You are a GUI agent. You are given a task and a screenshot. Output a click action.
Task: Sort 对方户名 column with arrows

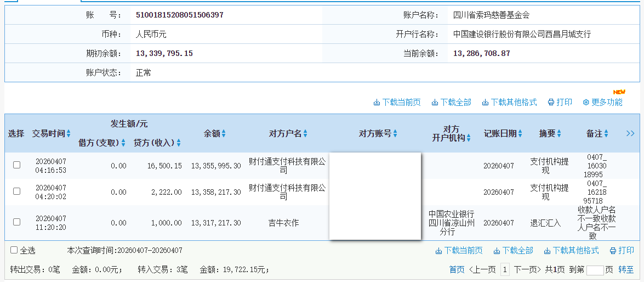[305, 134]
